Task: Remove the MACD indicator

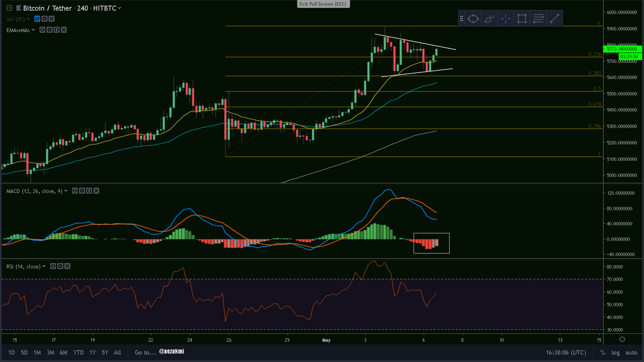Action: coord(96,191)
